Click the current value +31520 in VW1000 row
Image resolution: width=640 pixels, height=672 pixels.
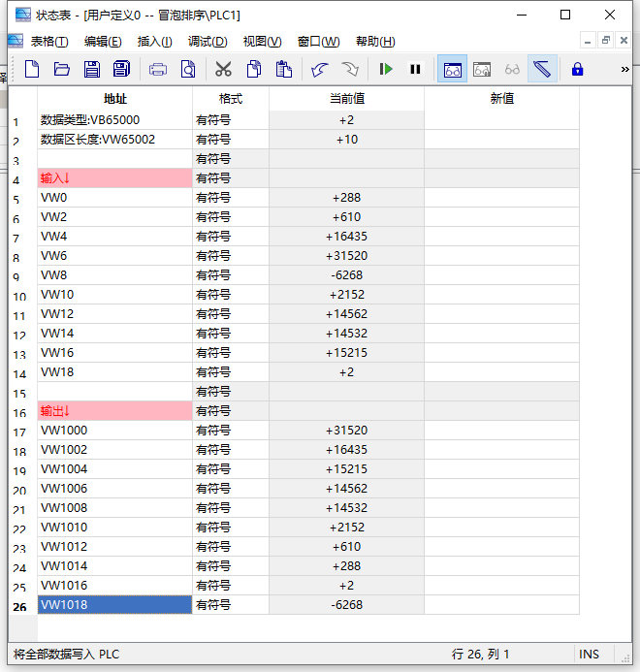tap(347, 431)
